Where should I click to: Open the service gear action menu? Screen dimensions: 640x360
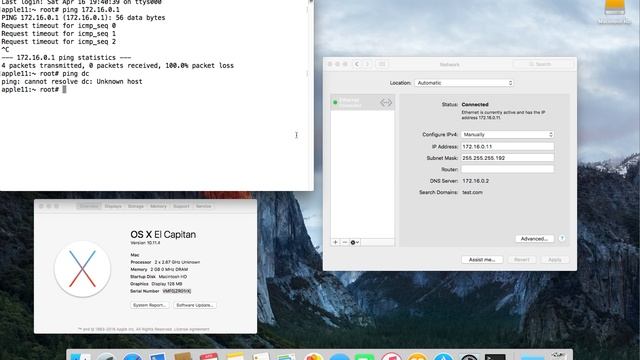[355, 242]
